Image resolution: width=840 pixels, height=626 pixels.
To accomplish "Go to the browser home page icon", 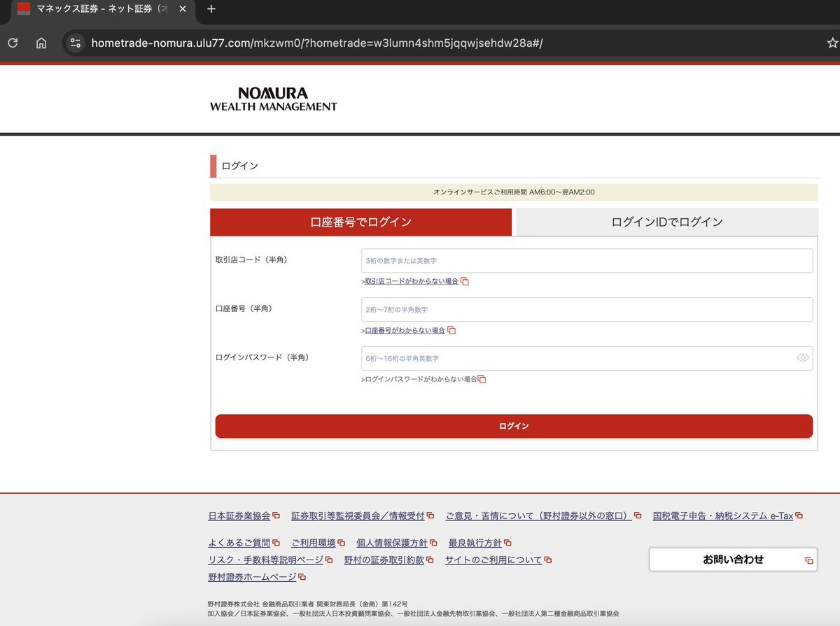I will tap(41, 43).
